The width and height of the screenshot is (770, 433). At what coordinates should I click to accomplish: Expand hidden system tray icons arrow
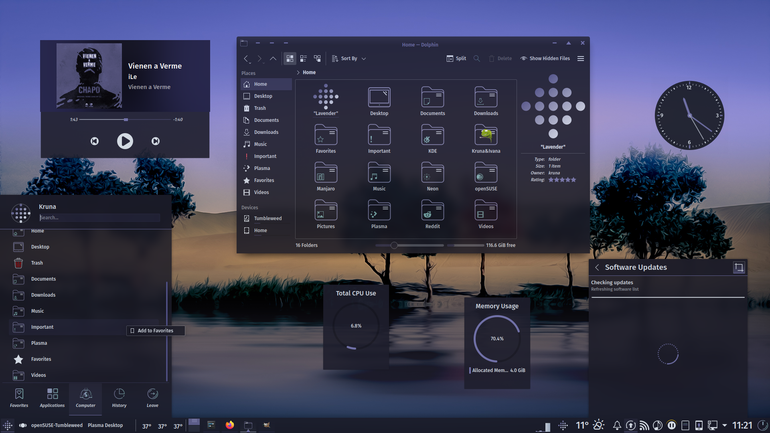coord(724,426)
